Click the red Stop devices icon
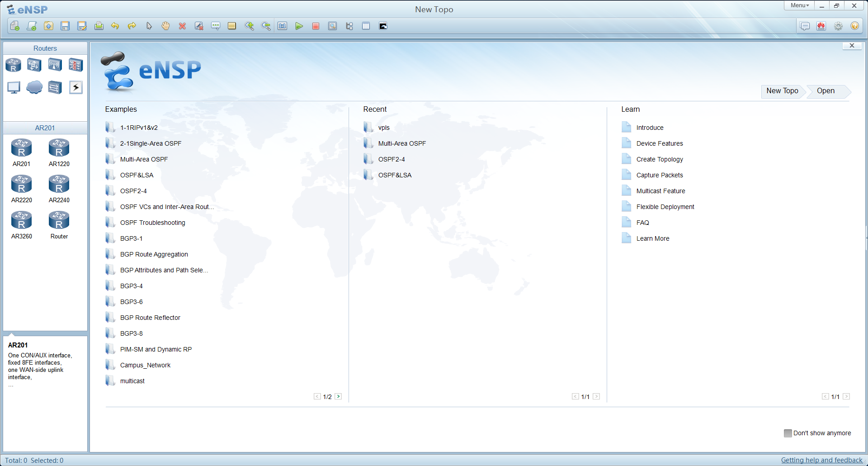Image resolution: width=868 pixels, height=466 pixels. click(316, 26)
